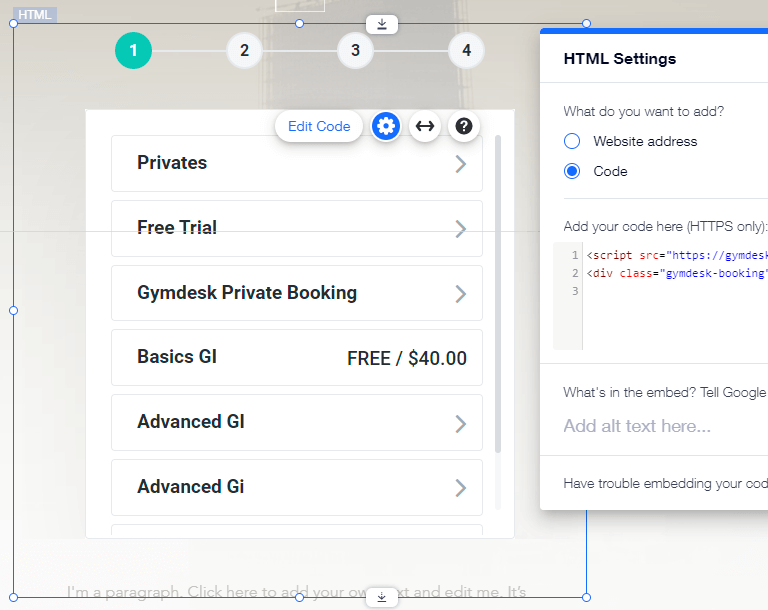Open the help question mark icon

(463, 126)
